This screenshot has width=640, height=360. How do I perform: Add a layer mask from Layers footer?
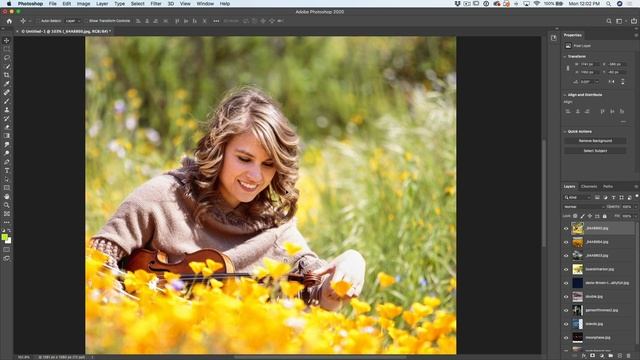(x=592, y=356)
